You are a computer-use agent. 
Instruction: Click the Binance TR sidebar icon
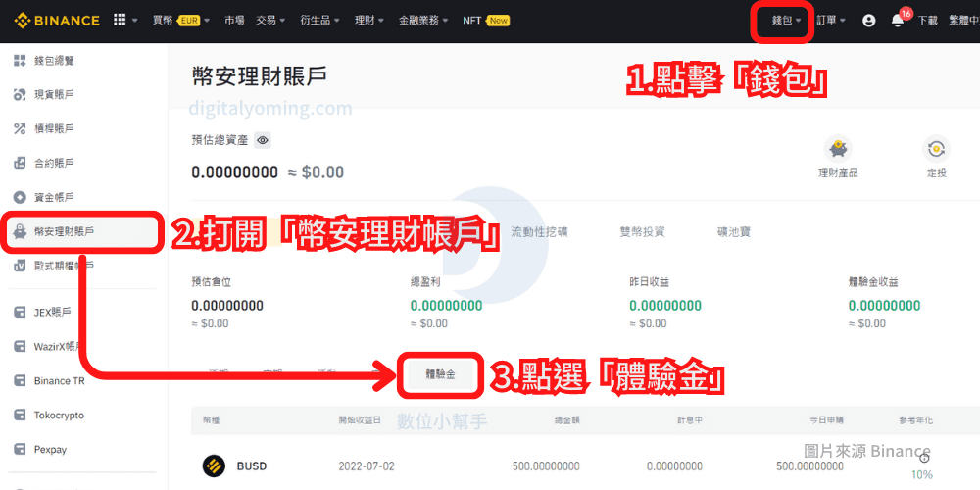[x=20, y=380]
